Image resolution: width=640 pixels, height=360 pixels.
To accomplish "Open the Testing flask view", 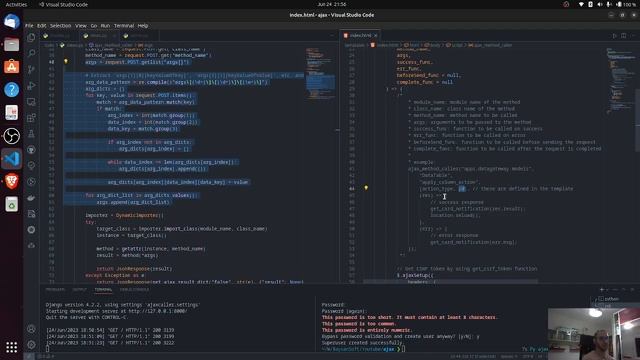I will click(x=31, y=134).
